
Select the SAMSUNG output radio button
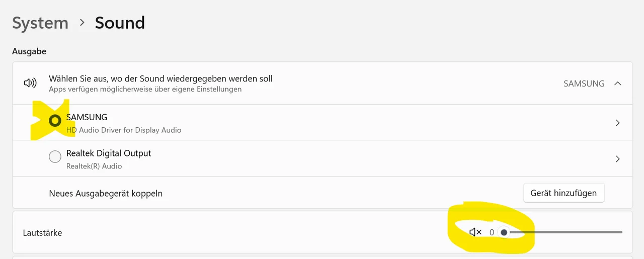pyautogui.click(x=55, y=121)
